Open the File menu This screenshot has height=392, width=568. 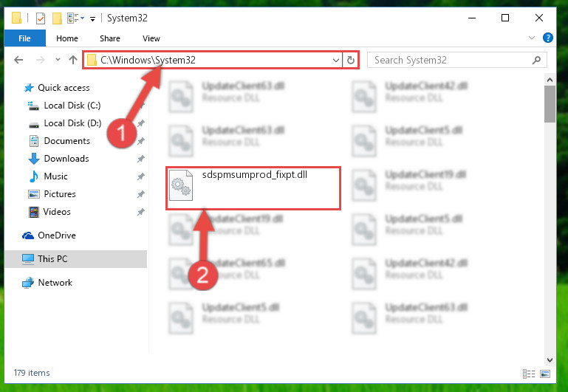click(x=24, y=38)
